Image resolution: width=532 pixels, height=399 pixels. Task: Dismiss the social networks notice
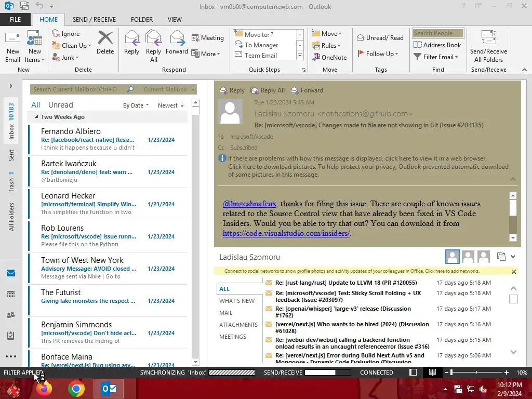pyautogui.click(x=514, y=271)
